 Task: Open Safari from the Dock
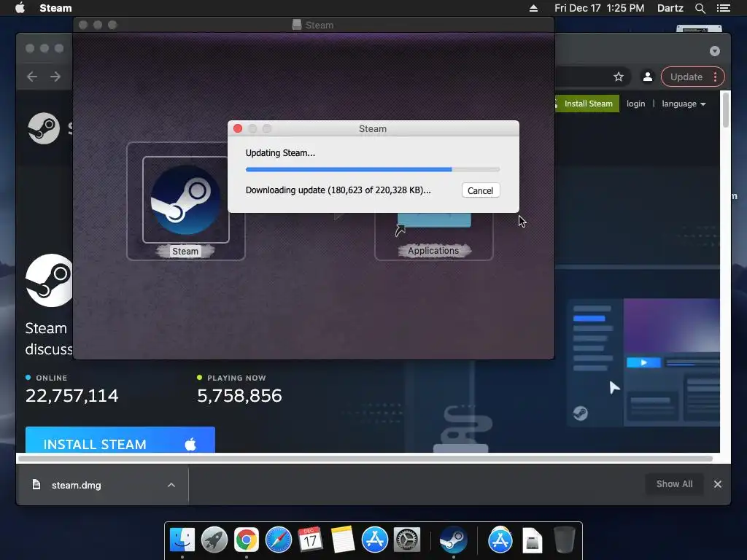click(x=279, y=540)
